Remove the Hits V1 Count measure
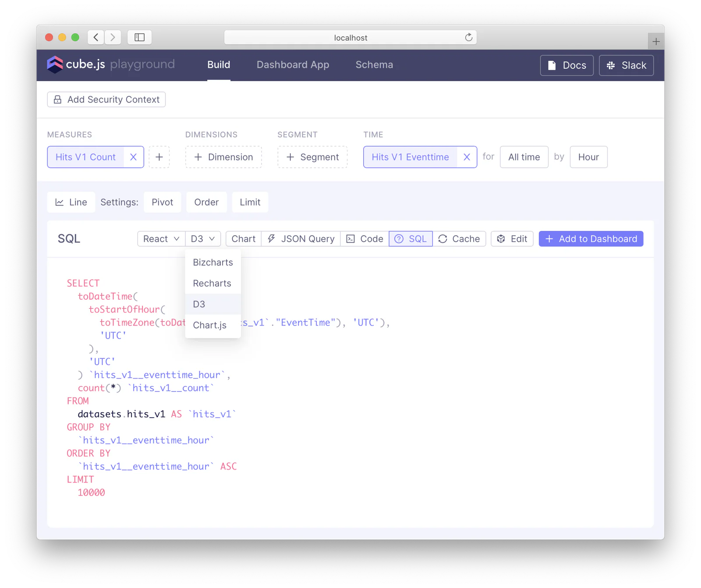 click(134, 157)
